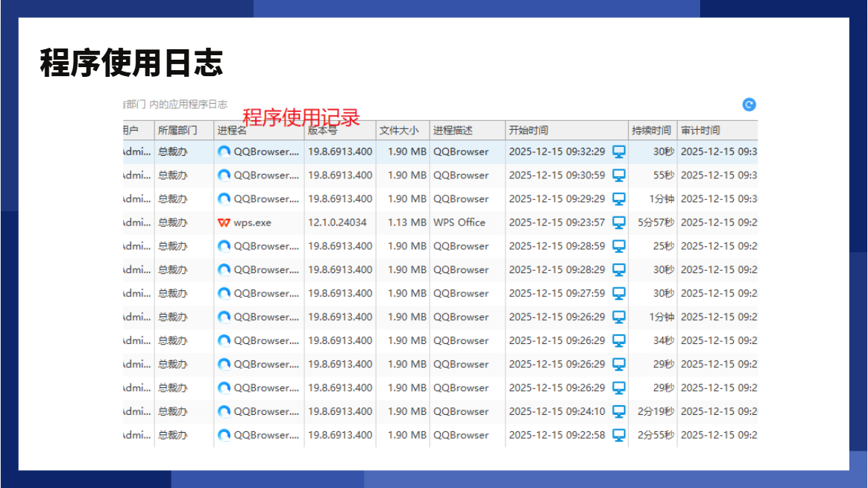Click QQBrowser icon in 09:24:10 row

click(x=224, y=412)
